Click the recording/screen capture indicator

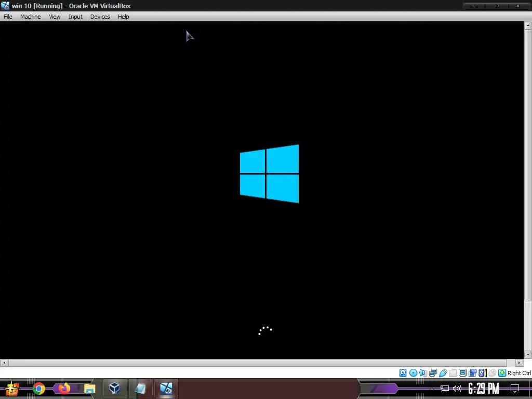[x=472, y=373]
